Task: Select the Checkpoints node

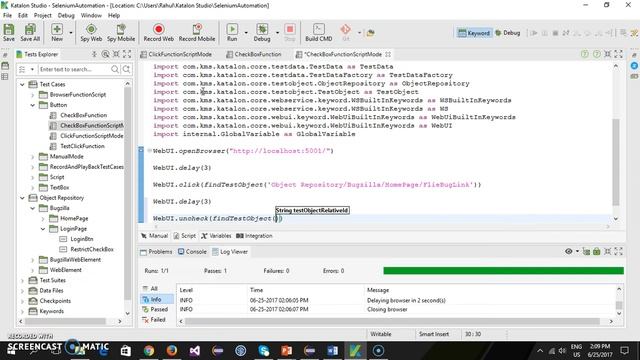Action: (x=55, y=301)
